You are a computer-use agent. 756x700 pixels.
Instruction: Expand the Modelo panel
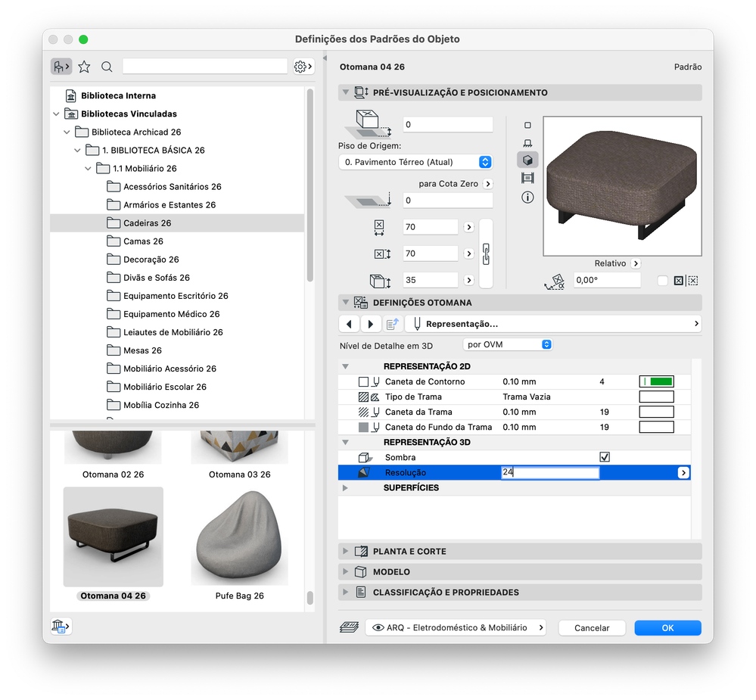pos(345,572)
